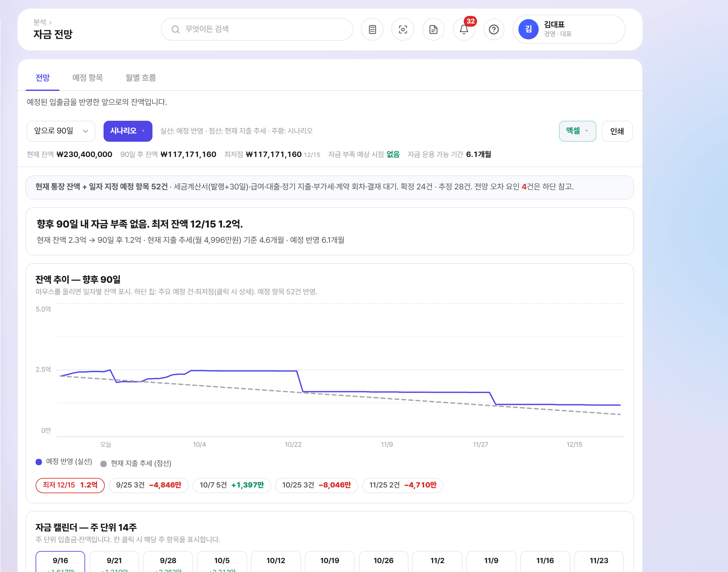Open the 김대표 profile menu
This screenshot has width=728, height=572.
(x=569, y=30)
